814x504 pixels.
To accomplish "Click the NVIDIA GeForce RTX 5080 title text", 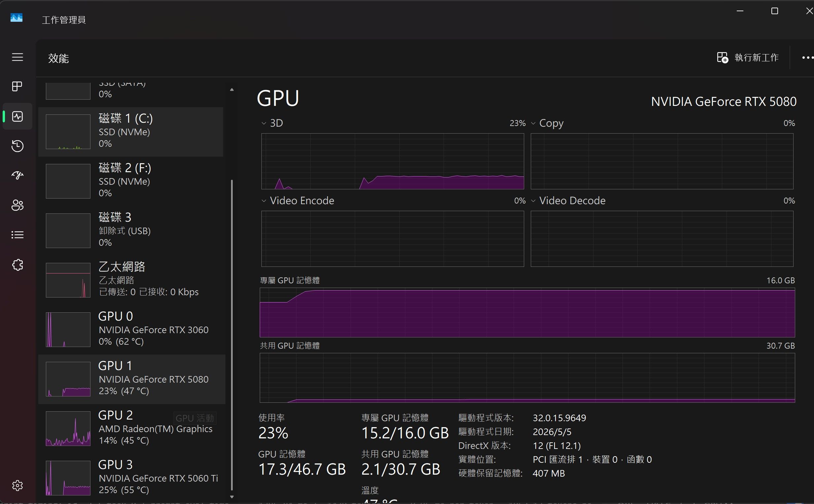I will point(724,101).
